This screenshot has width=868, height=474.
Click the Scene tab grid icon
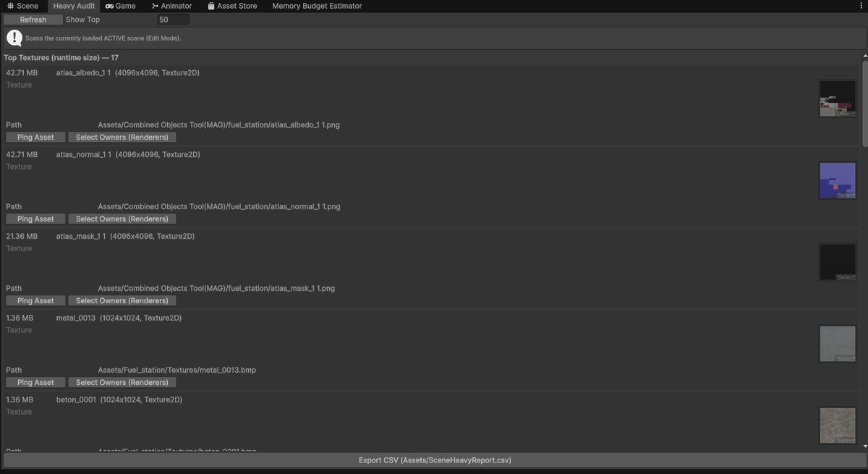tap(10, 6)
